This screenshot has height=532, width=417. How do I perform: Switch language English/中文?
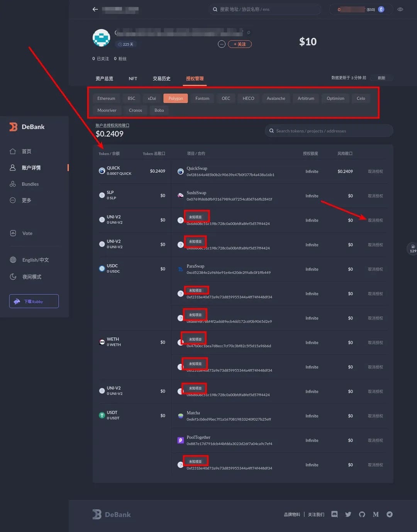tap(36, 260)
